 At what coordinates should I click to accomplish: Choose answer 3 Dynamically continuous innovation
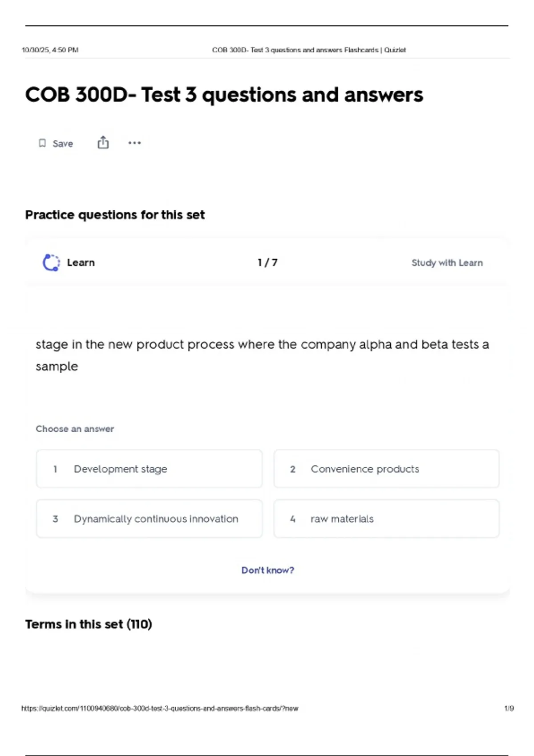pos(149,519)
